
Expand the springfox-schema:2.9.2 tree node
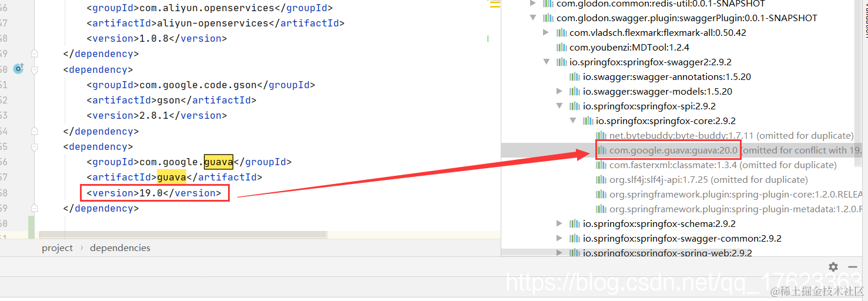pyautogui.click(x=560, y=223)
